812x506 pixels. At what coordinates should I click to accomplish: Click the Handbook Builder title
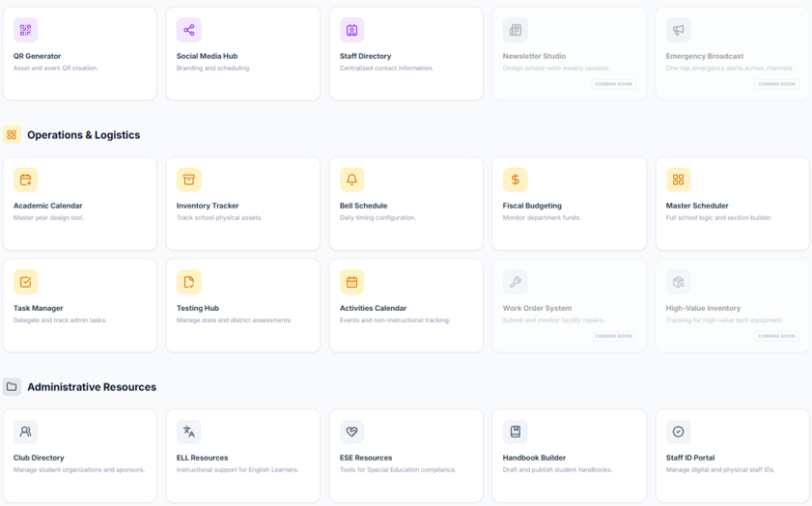click(x=534, y=458)
